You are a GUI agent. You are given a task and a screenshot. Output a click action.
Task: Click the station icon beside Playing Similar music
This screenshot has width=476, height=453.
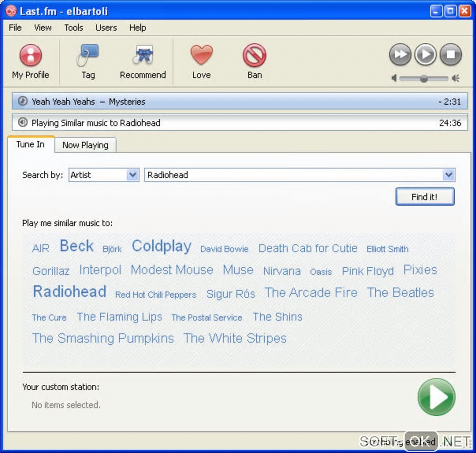[23, 122]
